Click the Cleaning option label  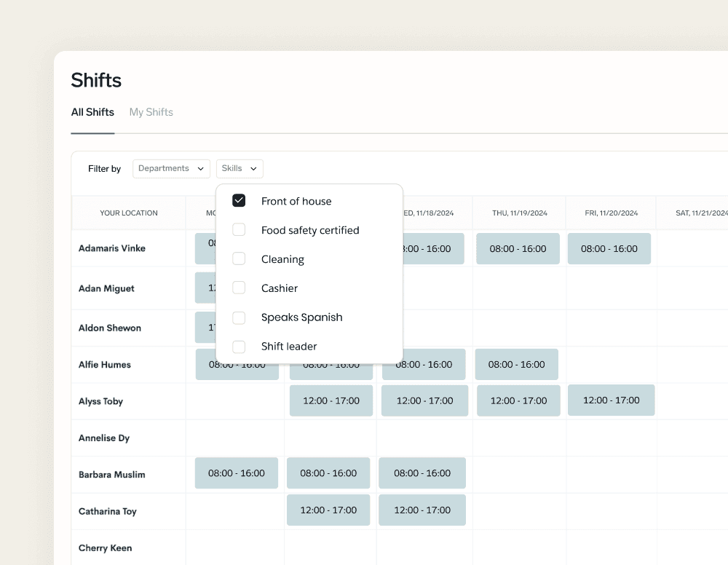282,259
